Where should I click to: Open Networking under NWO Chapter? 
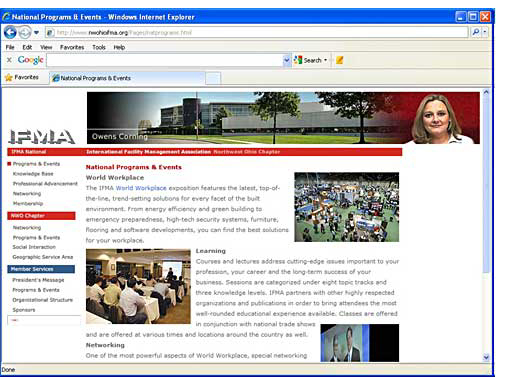pos(27,228)
